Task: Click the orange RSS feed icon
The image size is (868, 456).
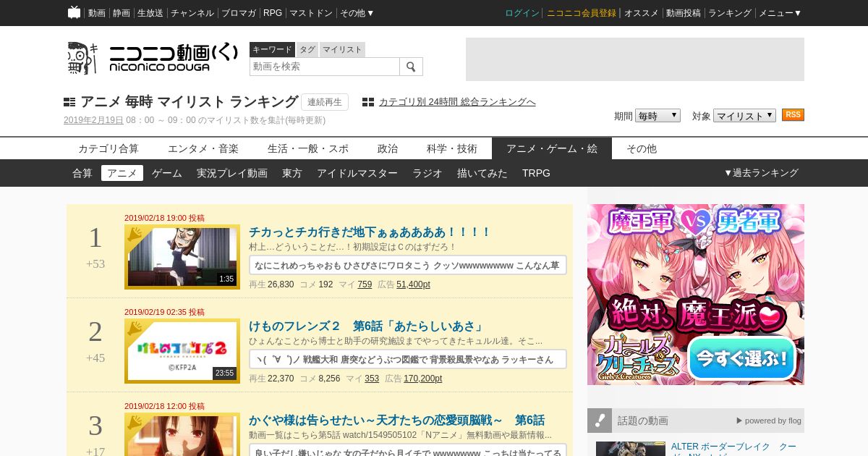Action: coord(793,115)
